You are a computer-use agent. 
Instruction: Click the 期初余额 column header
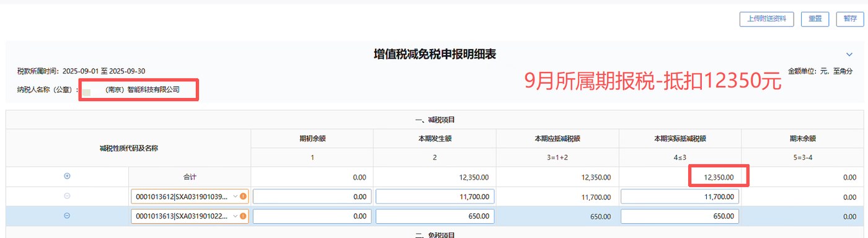[312, 138]
